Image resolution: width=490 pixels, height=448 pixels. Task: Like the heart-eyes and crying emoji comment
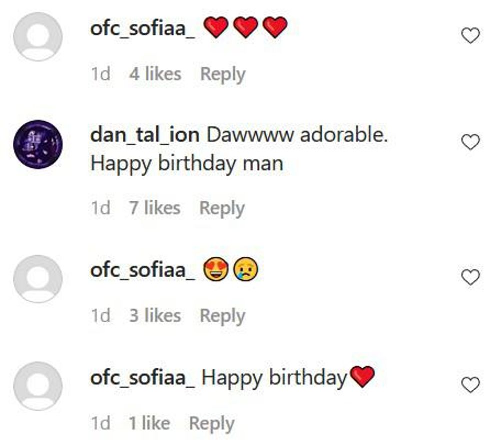point(470,277)
